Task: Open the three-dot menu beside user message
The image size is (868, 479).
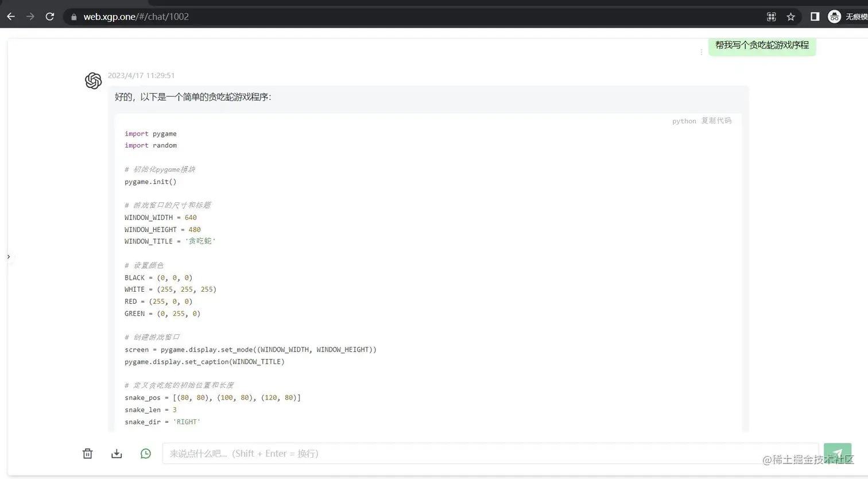Action: pos(701,52)
